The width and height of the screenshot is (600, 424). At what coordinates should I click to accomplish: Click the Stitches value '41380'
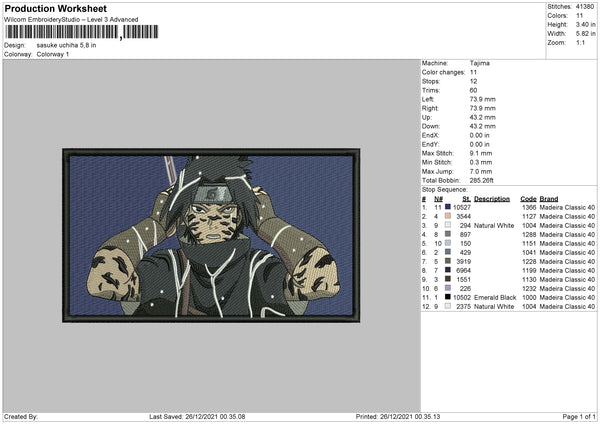tap(585, 7)
